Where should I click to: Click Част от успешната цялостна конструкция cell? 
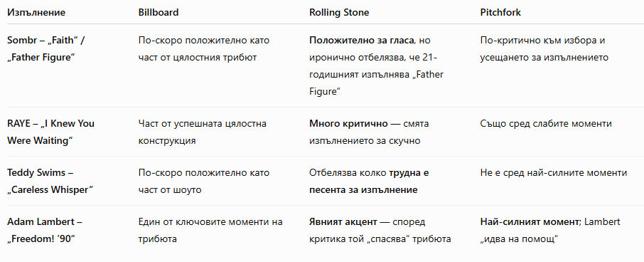pos(203,132)
